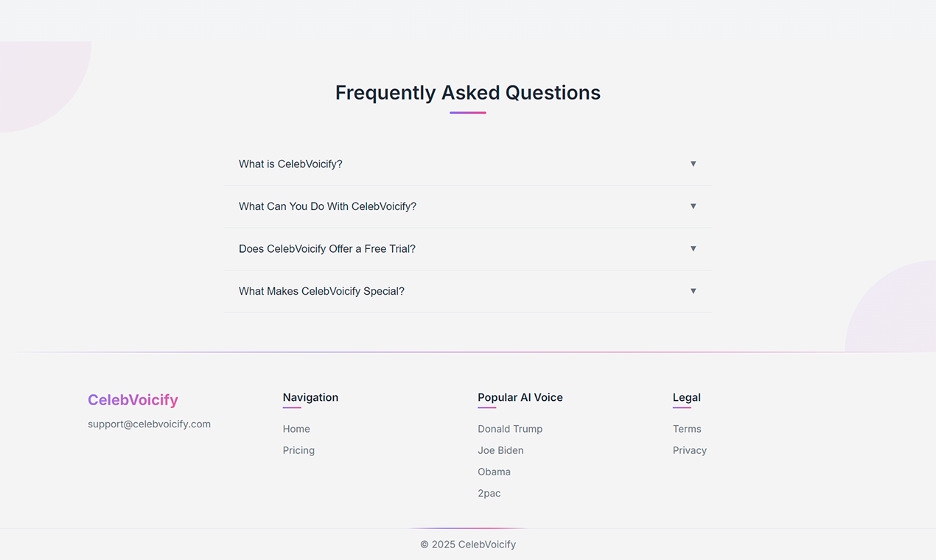Open the 'What is CelebVoicify?' question text
The height and width of the screenshot is (560, 936).
(290, 164)
